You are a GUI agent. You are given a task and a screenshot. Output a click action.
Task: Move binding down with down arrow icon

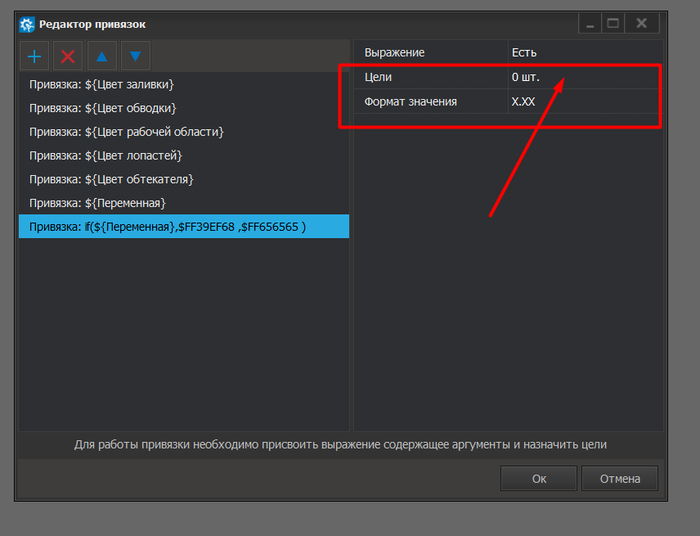click(x=136, y=57)
